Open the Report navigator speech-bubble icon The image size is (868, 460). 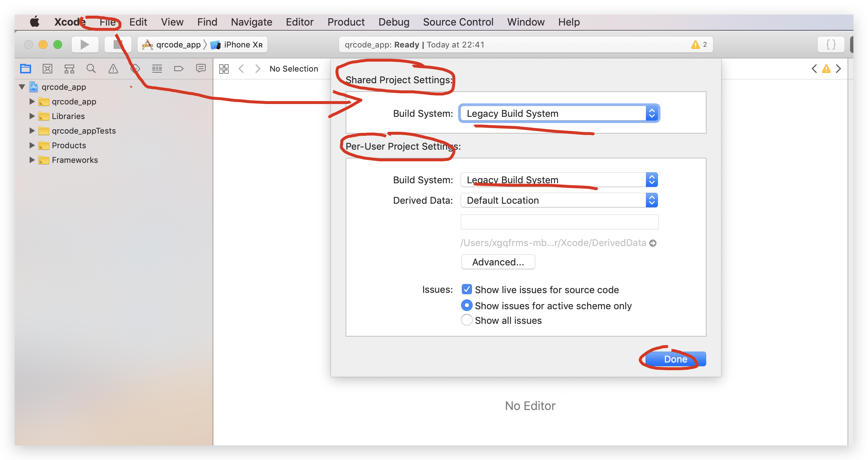[201, 69]
